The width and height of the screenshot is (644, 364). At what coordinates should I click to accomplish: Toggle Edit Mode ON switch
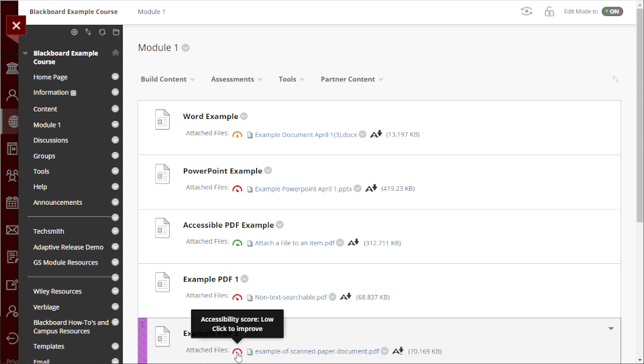pyautogui.click(x=612, y=11)
